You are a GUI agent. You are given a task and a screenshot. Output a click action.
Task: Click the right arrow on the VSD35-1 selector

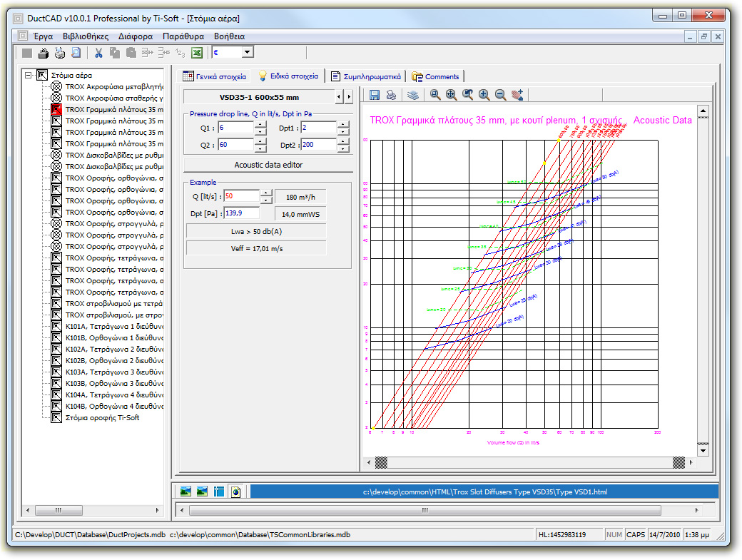[347, 97]
